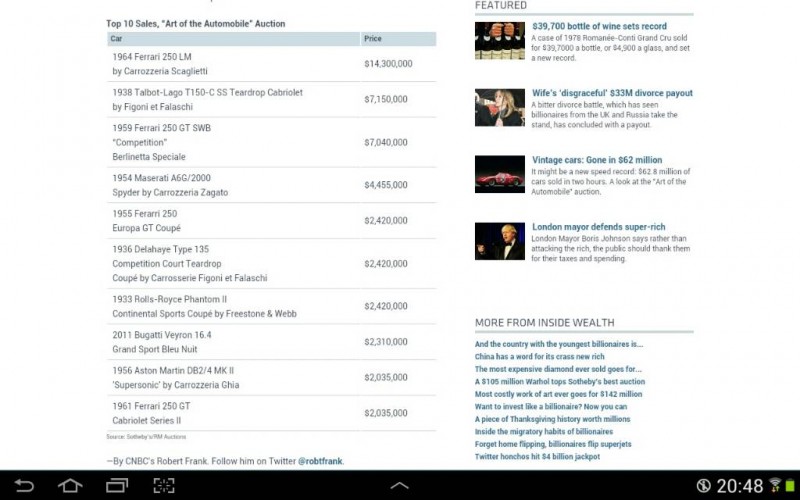Open 'Most costly work of art ever goes for $142 million'

click(x=558, y=394)
